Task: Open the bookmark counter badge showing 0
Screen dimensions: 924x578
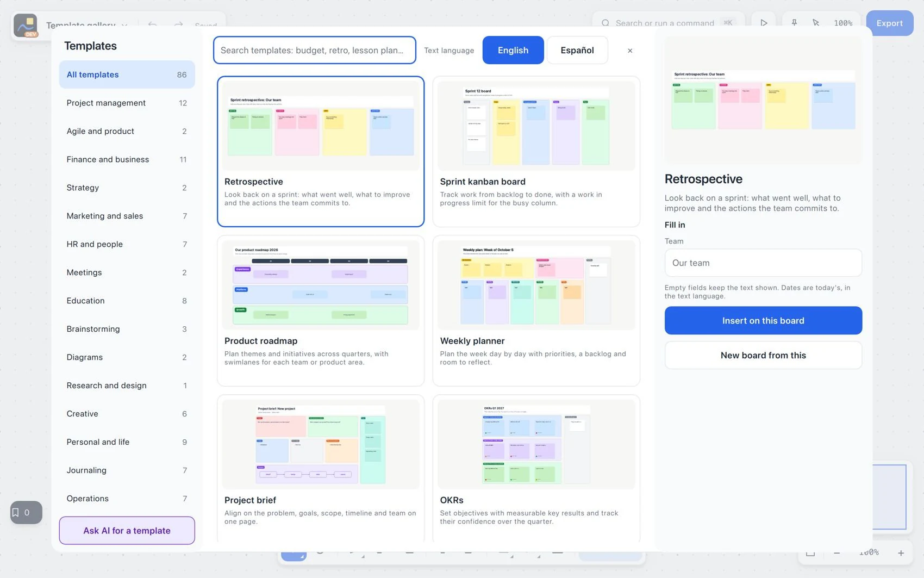Action: coord(26,512)
